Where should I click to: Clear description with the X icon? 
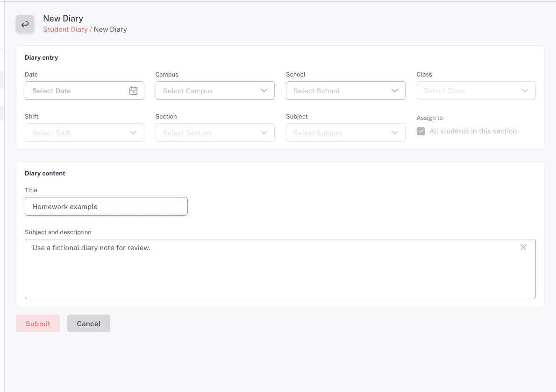523,247
